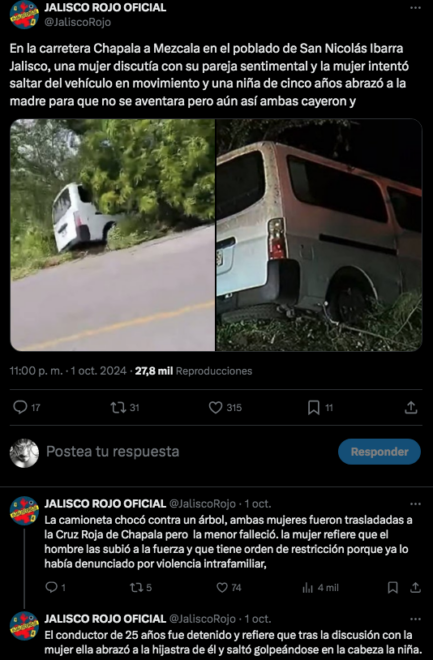
Task: Share the first reply in the thread
Action: click(x=415, y=587)
